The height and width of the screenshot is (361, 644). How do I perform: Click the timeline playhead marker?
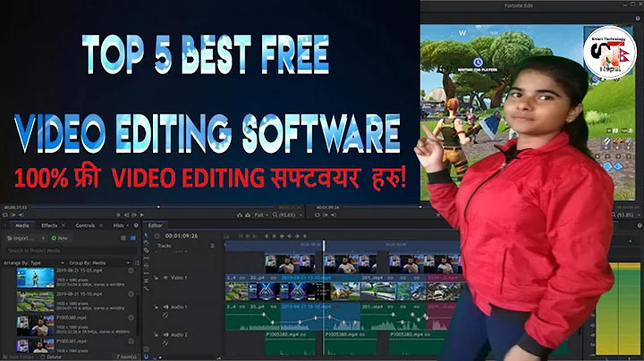(x=324, y=245)
